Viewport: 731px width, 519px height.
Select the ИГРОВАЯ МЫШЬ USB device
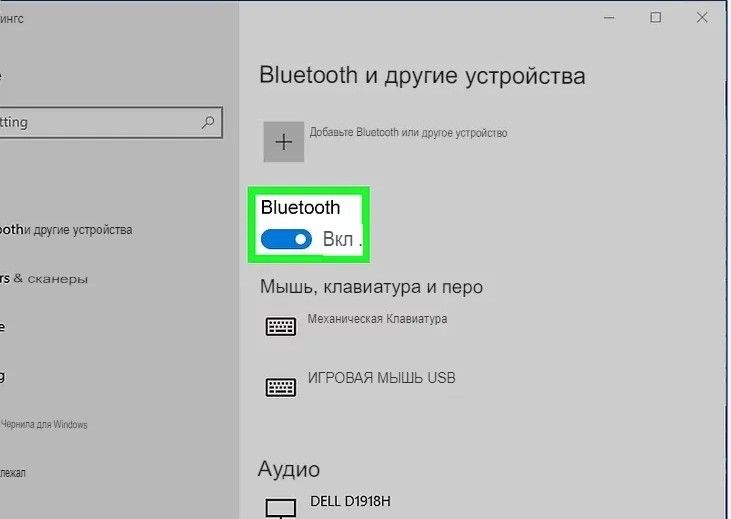coord(381,378)
